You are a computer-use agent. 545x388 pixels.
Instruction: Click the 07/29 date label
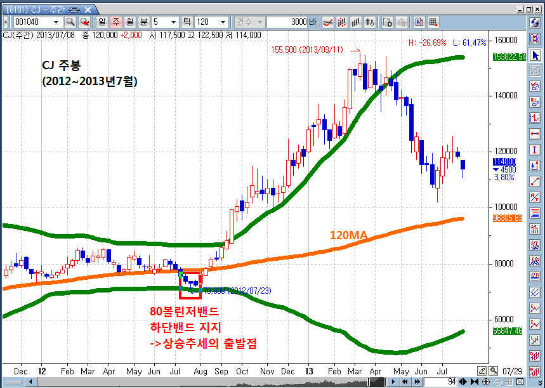pos(512,372)
